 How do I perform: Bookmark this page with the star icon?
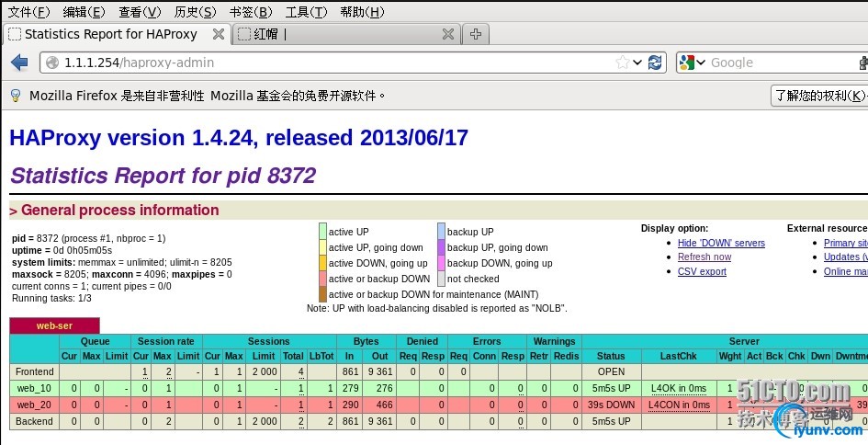(x=623, y=63)
